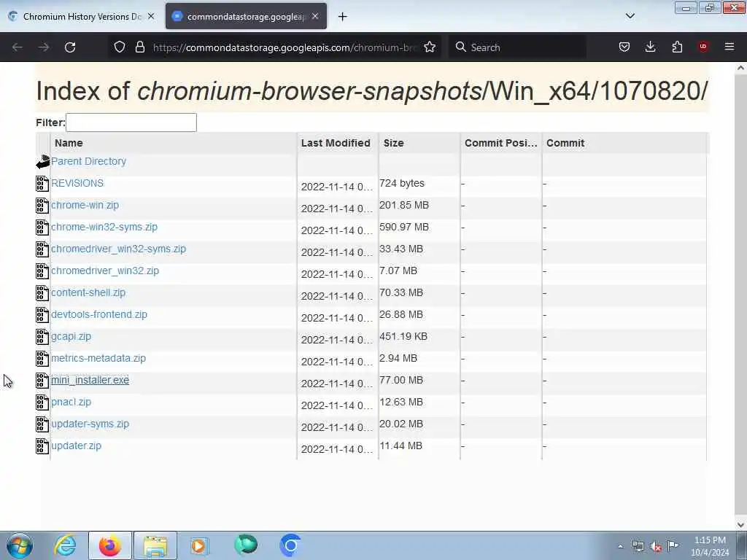The height and width of the screenshot is (560, 747).
Task: Click the parent directory arrow icon
Action: click(42, 162)
